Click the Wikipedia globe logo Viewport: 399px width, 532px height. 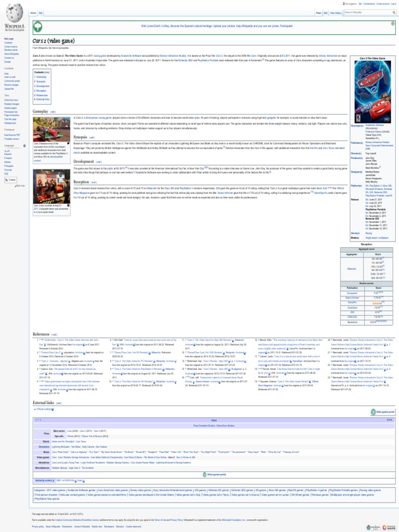tap(14, 13)
